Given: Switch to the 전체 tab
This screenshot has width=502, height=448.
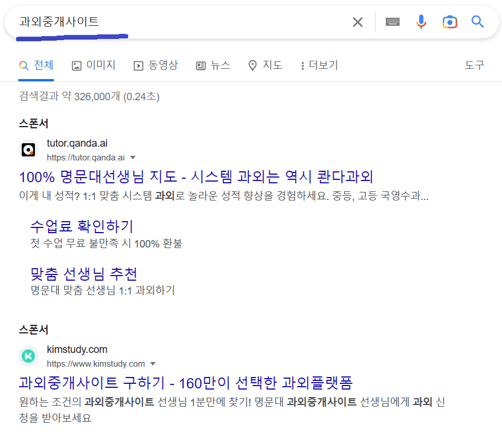Looking at the screenshot, I should pyautogui.click(x=36, y=65).
